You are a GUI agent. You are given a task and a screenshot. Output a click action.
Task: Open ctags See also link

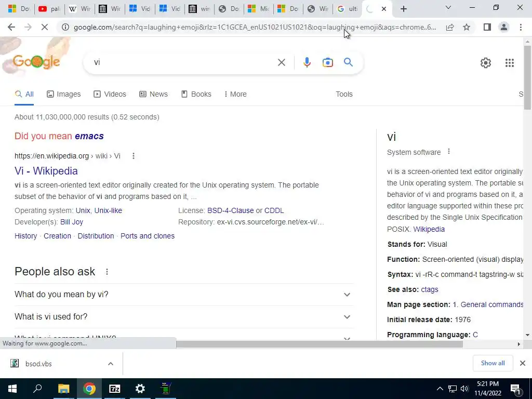pyautogui.click(x=430, y=290)
